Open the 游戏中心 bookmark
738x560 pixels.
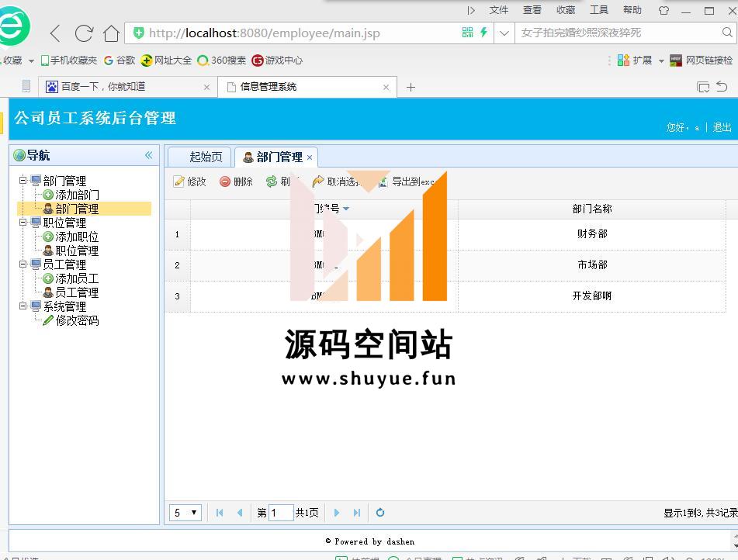(277, 60)
